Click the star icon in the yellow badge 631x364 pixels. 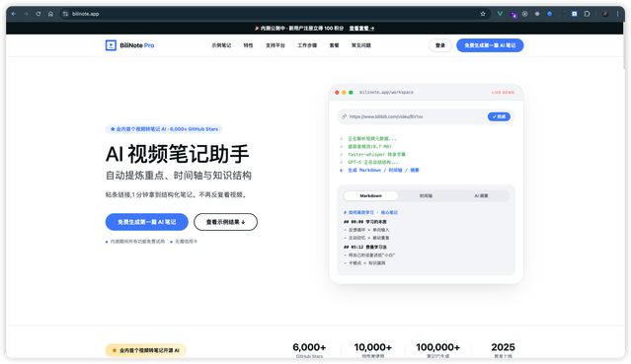pos(115,350)
